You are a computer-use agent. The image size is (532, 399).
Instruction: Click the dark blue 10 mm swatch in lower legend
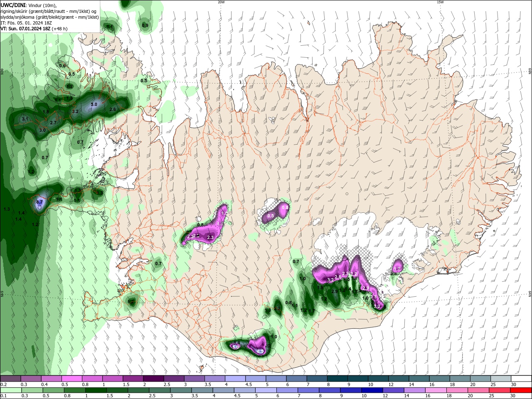tap(372, 390)
